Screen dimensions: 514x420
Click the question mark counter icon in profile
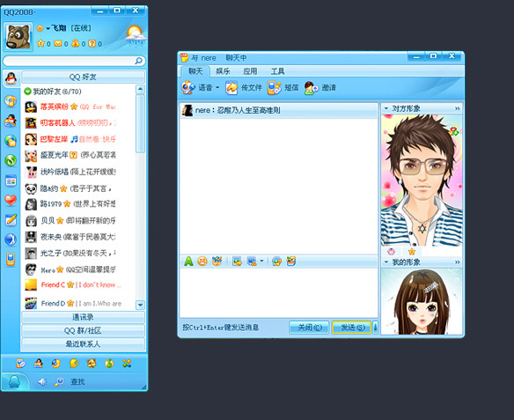click(x=92, y=43)
